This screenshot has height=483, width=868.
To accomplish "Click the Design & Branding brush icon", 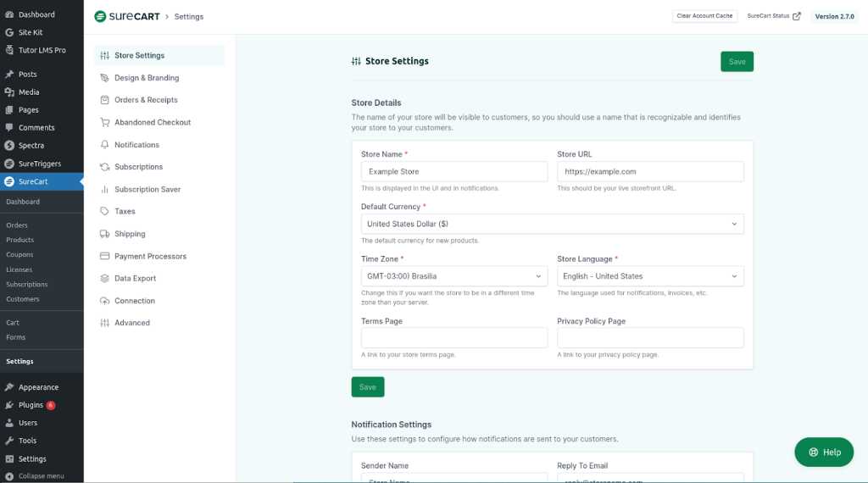I will click(x=104, y=78).
